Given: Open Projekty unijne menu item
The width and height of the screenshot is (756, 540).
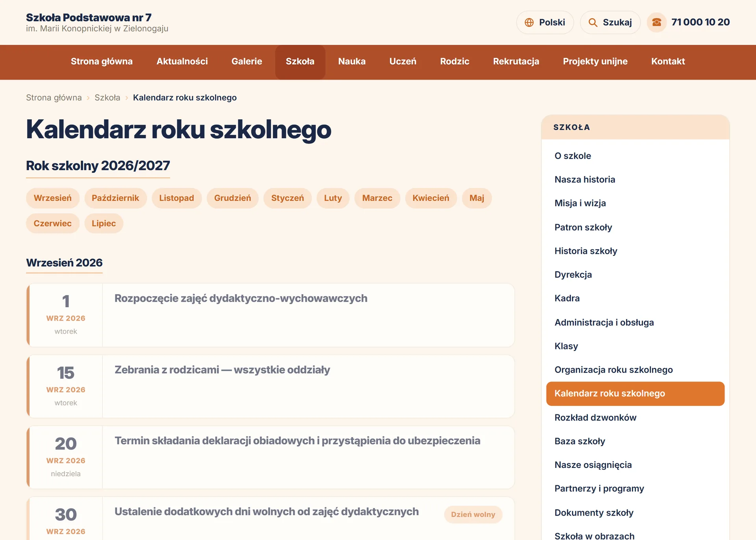Looking at the screenshot, I should (x=595, y=61).
